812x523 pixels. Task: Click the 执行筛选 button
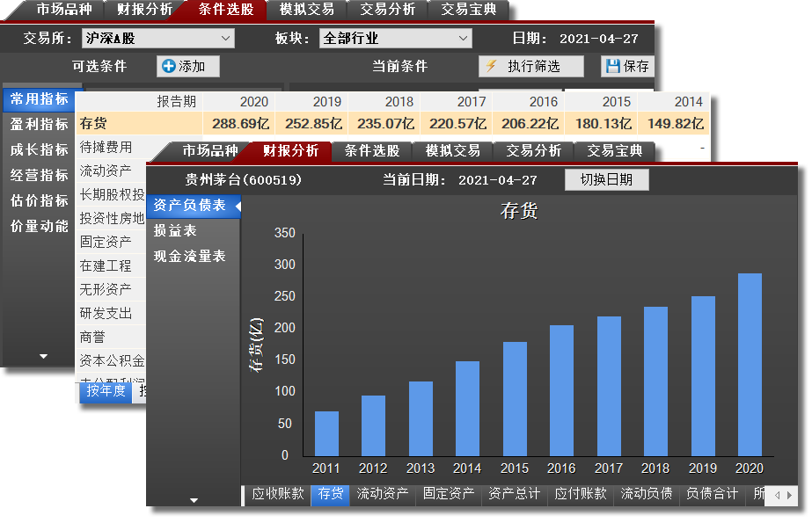[x=531, y=66]
